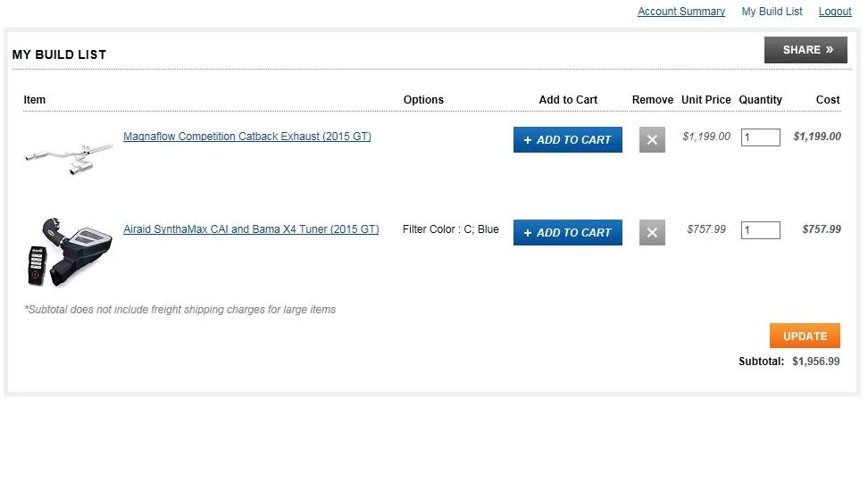
Task: Click the Add to Cart column header
Action: [568, 100]
